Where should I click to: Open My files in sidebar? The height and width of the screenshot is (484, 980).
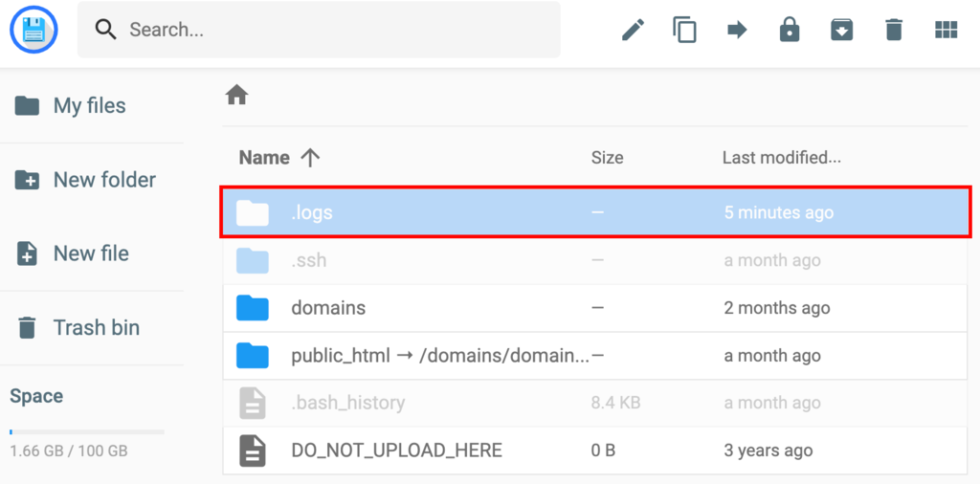point(89,106)
